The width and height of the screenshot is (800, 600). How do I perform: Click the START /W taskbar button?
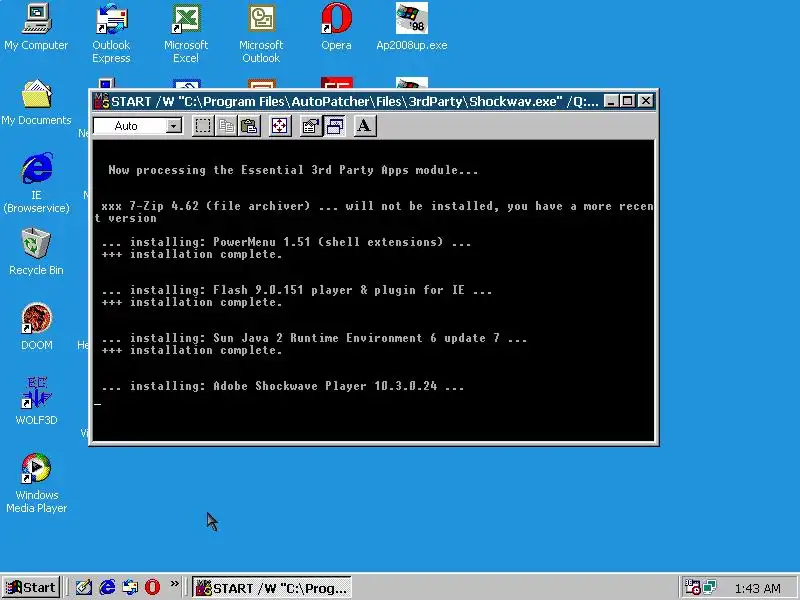pyautogui.click(x=272, y=588)
